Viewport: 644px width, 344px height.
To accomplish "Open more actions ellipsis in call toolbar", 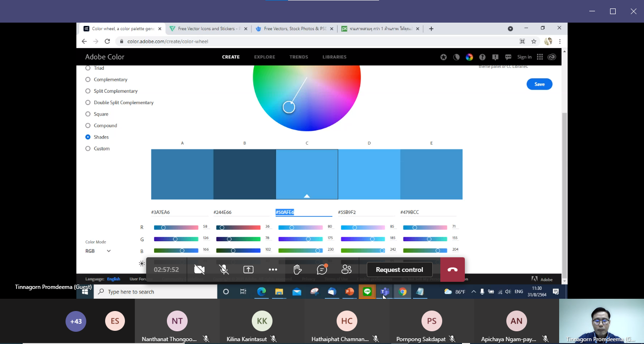I will [x=273, y=270].
